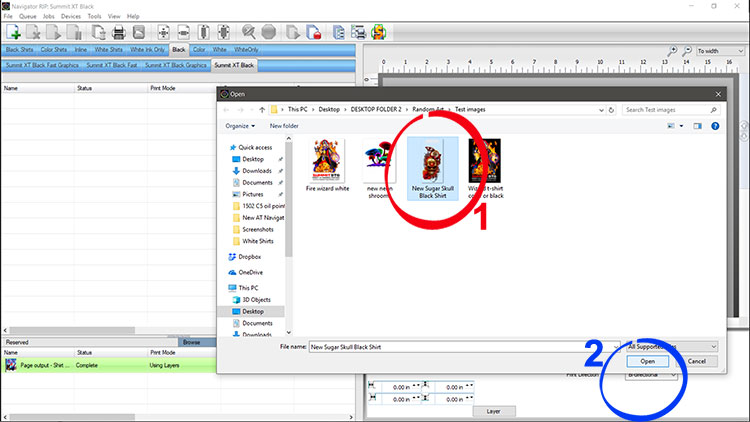Click the printer icon in the toolbar
The image size is (750, 422).
118,33
